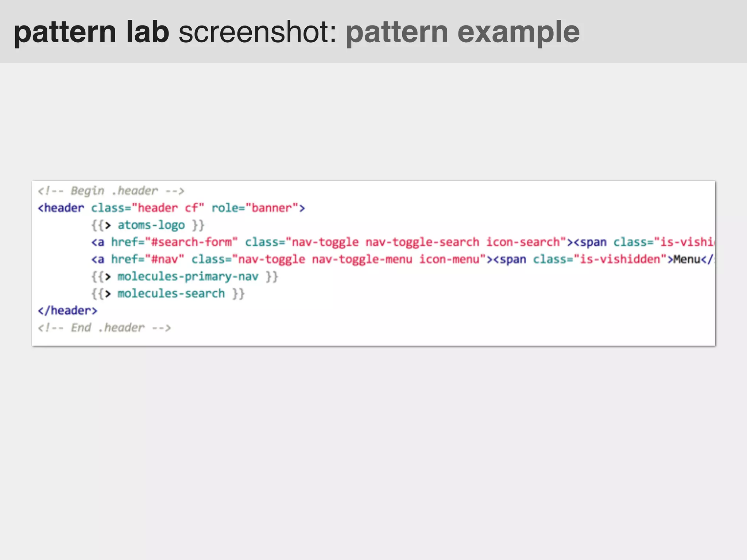Click the 'Menu' text in the span
The width and height of the screenshot is (747, 560).
pos(687,259)
